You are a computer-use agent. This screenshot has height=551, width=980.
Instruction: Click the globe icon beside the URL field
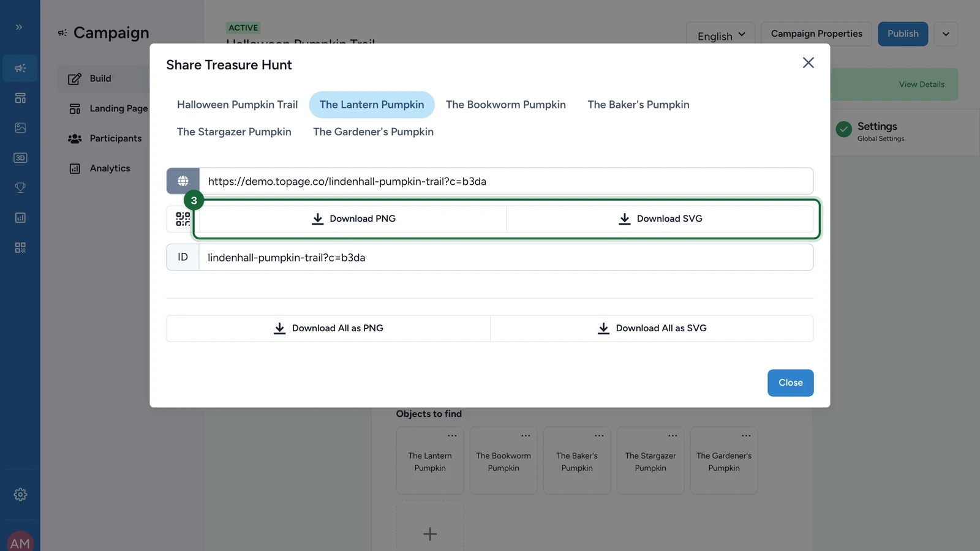click(x=183, y=181)
